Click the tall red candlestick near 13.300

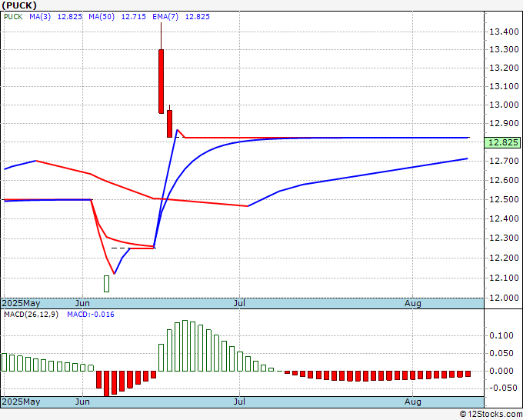pyautogui.click(x=161, y=82)
